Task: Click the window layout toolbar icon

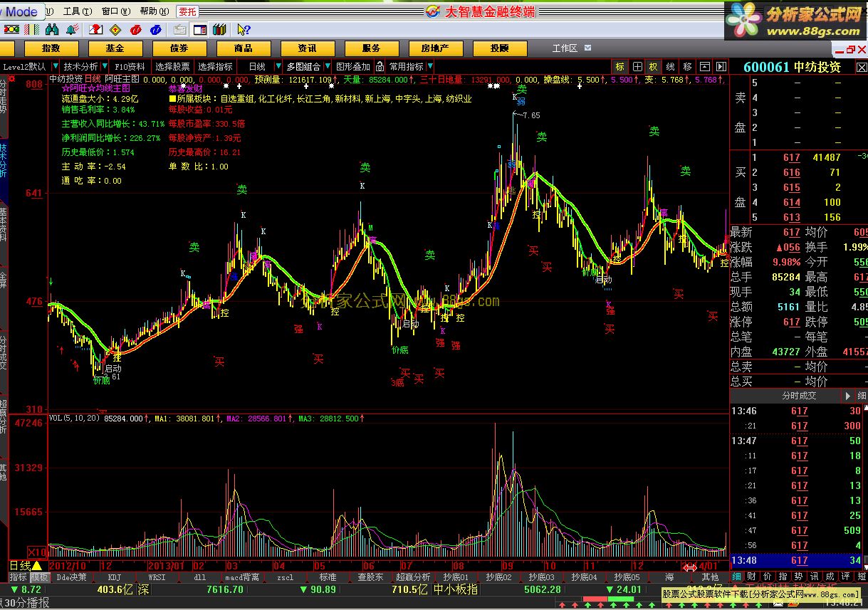Action: (x=200, y=29)
